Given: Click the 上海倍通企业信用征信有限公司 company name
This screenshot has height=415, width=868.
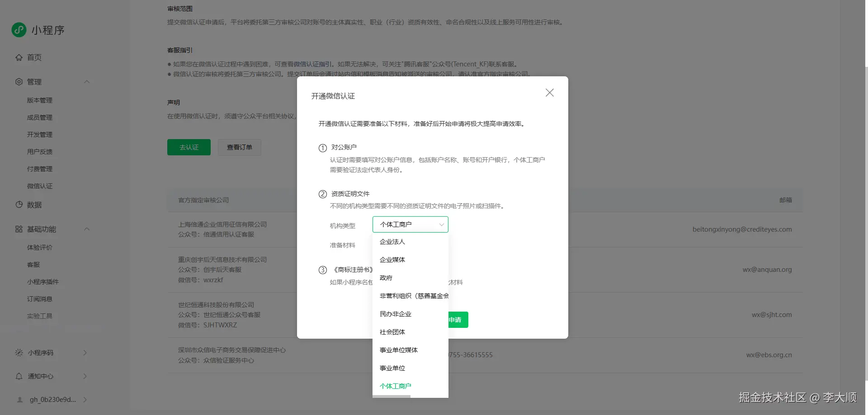Looking at the screenshot, I should [222, 224].
